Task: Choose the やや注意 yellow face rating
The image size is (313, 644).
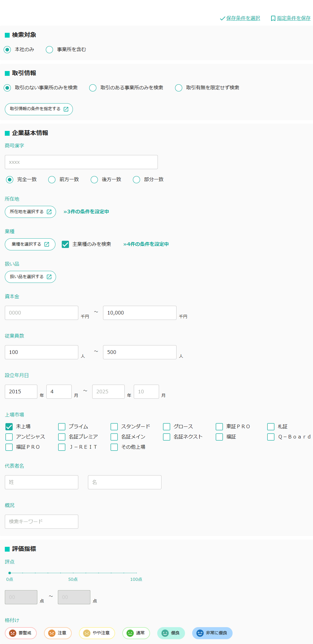Action: point(87,633)
